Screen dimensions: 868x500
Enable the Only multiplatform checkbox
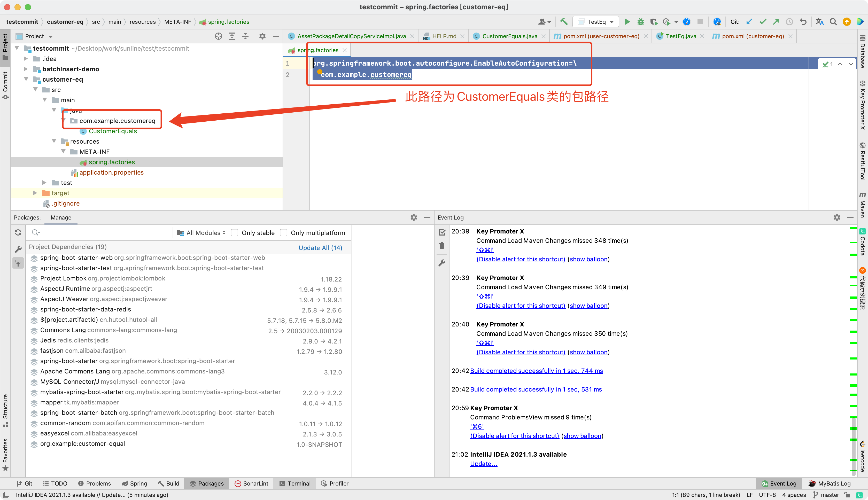point(284,232)
